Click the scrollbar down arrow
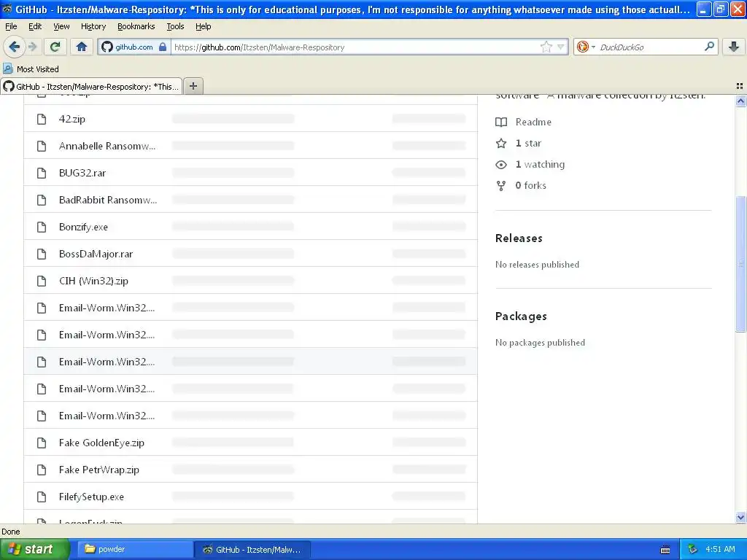747x560 pixels. pos(740,517)
